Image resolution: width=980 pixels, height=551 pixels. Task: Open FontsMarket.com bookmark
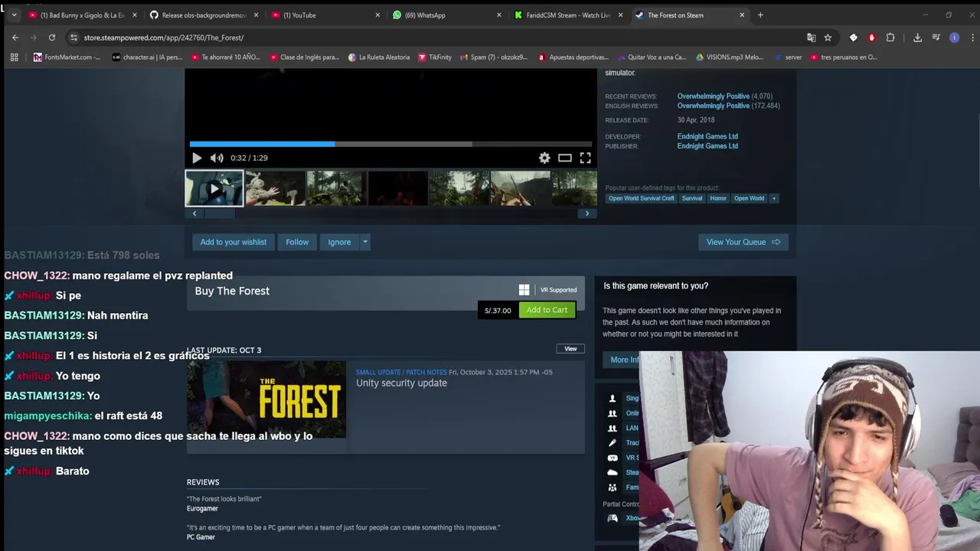pos(67,57)
